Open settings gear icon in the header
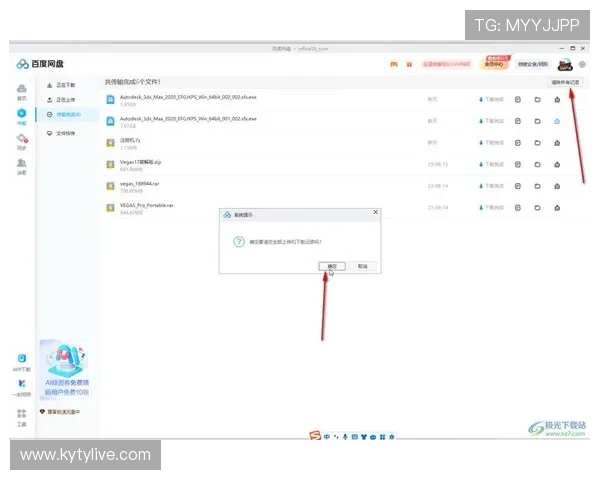Screen dimensions: 600x480 pyautogui.click(x=582, y=64)
